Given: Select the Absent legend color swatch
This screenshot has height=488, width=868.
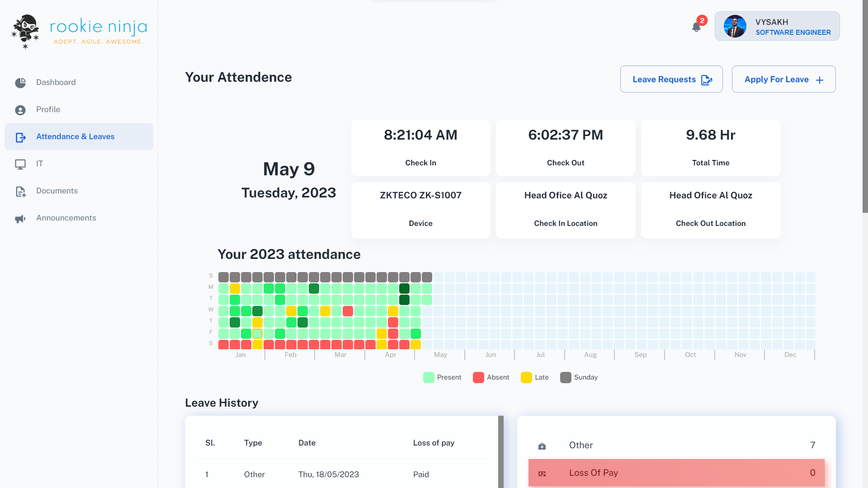Looking at the screenshot, I should pos(478,377).
